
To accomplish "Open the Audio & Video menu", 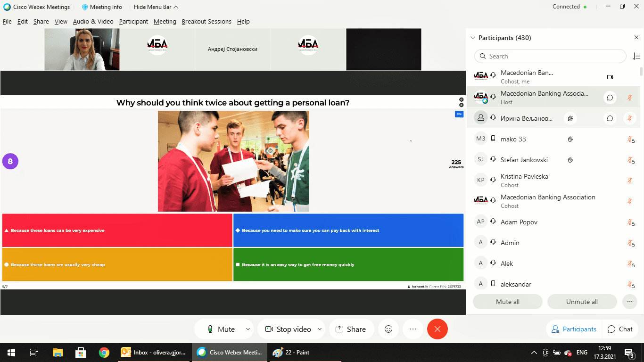I will click(x=93, y=22).
